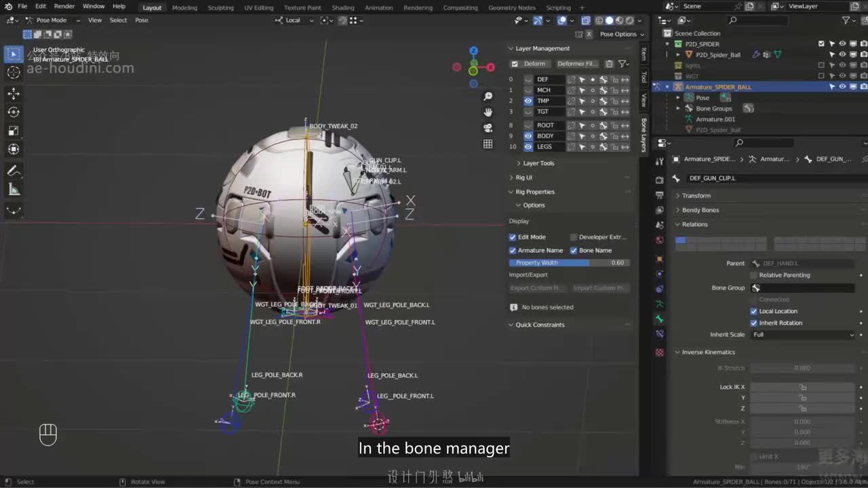868x488 pixels.
Task: Activate the Rotate tool in the left toolbar
Action: (x=14, y=112)
